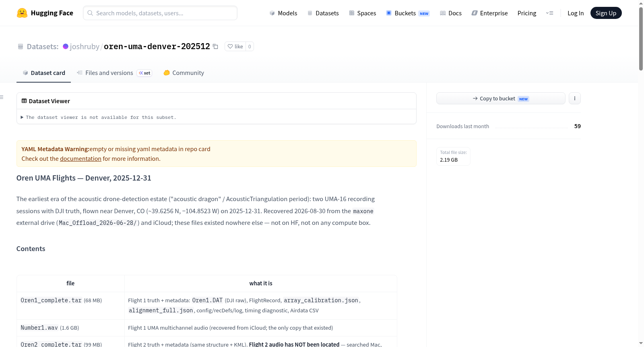Click the Oren1_complete.tar file name
This screenshot has height=347, width=644.
tap(51, 300)
